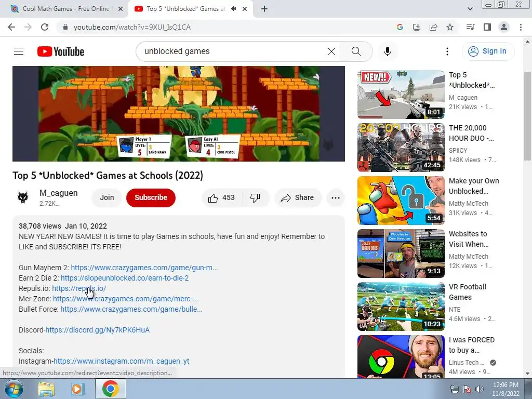Toggle Chrome side panel

(x=487, y=27)
